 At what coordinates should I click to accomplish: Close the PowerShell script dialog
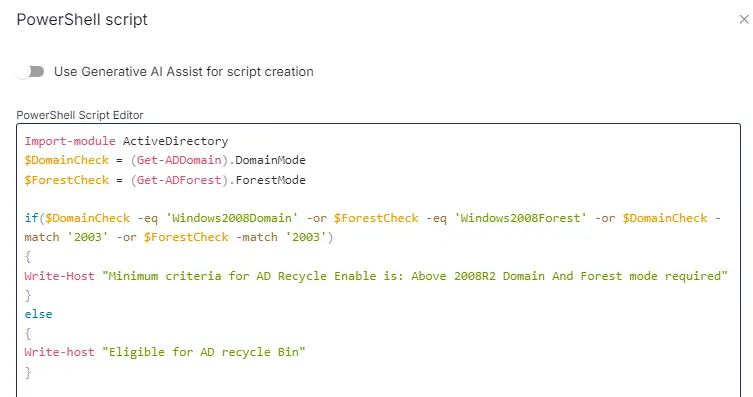pyautogui.click(x=744, y=19)
